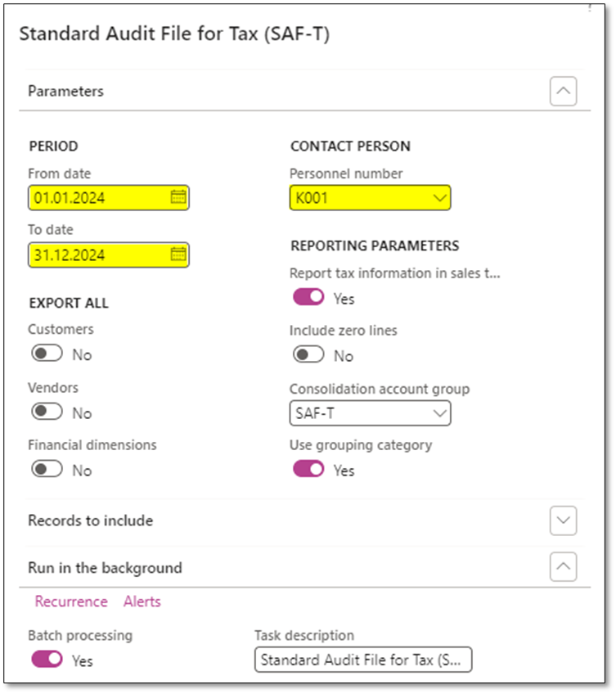
Task: Open the Consolidation account group dropdown
Action: pos(439,413)
